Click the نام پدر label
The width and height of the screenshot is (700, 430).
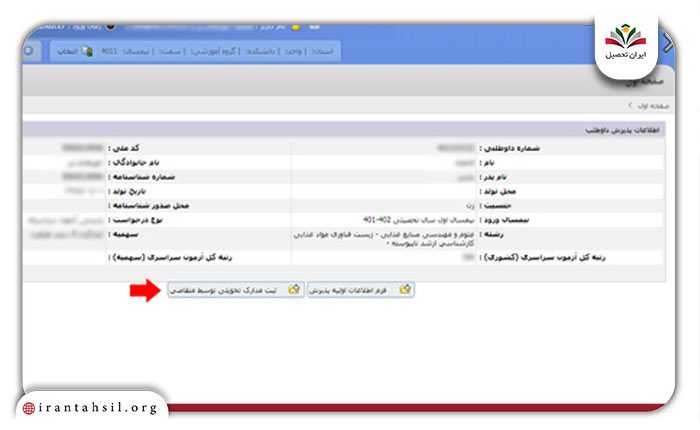pos(493,177)
